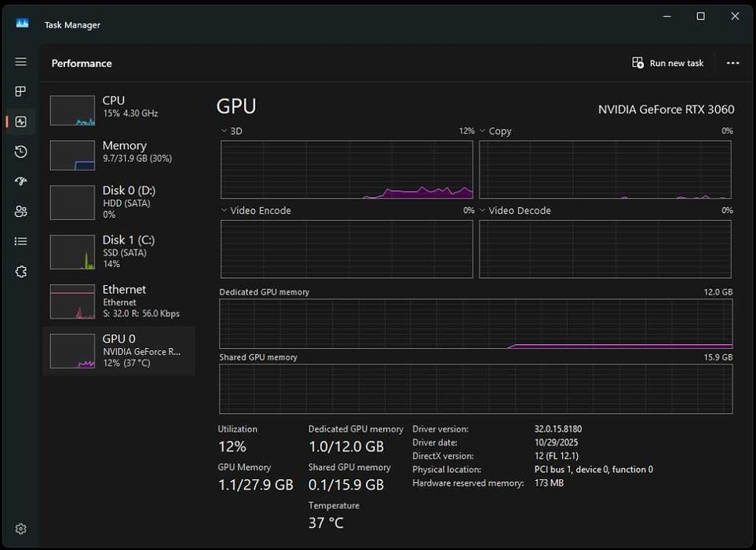Select the CPU mini graph thumbnail
Viewport: 756px width, 550px height.
72,111
